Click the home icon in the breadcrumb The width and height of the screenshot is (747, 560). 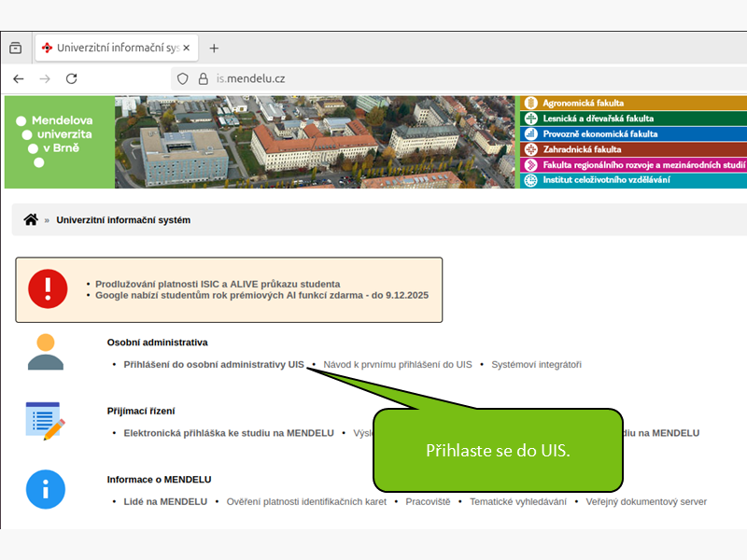31,219
